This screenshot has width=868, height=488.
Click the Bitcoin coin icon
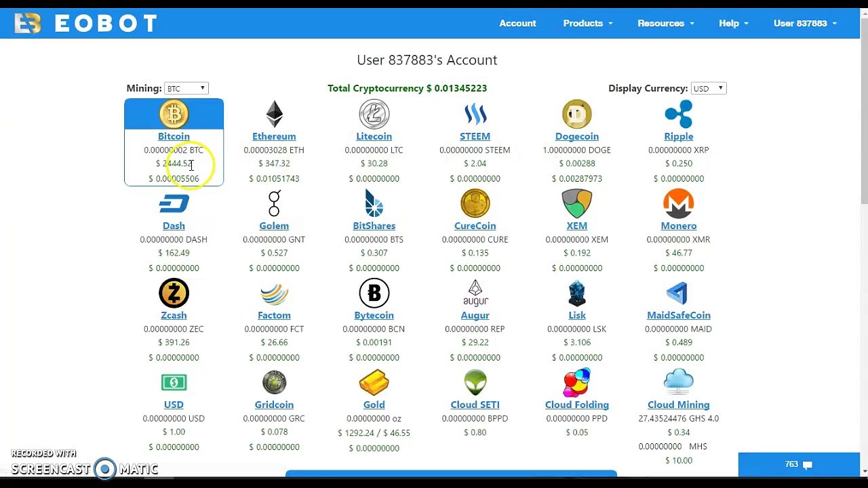tap(174, 114)
